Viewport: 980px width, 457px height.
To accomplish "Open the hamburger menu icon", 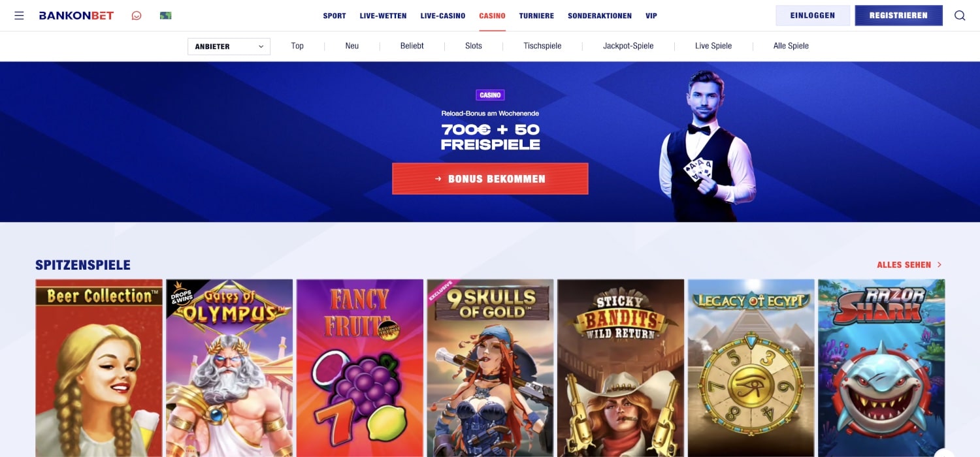I will [19, 16].
